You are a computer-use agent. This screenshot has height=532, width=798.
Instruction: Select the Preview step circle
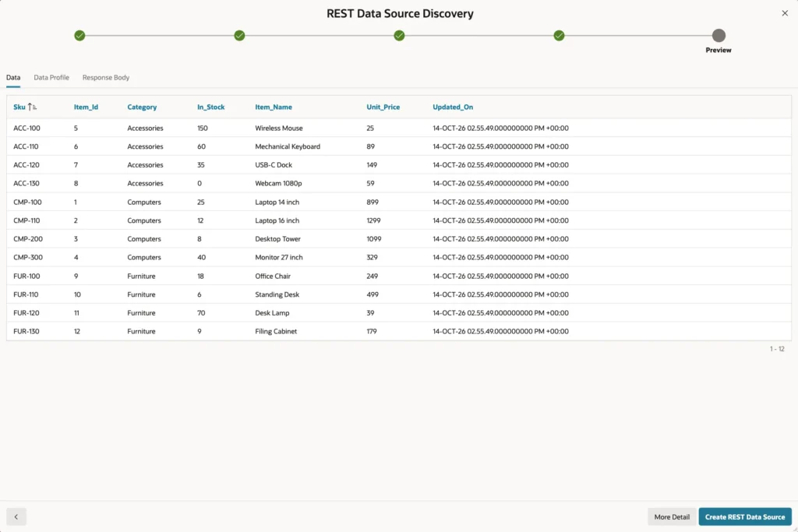[719, 36]
